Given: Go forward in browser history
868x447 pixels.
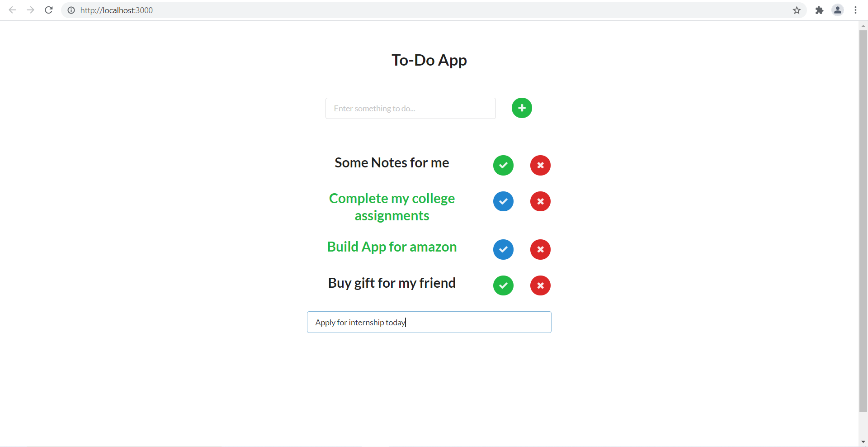Looking at the screenshot, I should 30,10.
